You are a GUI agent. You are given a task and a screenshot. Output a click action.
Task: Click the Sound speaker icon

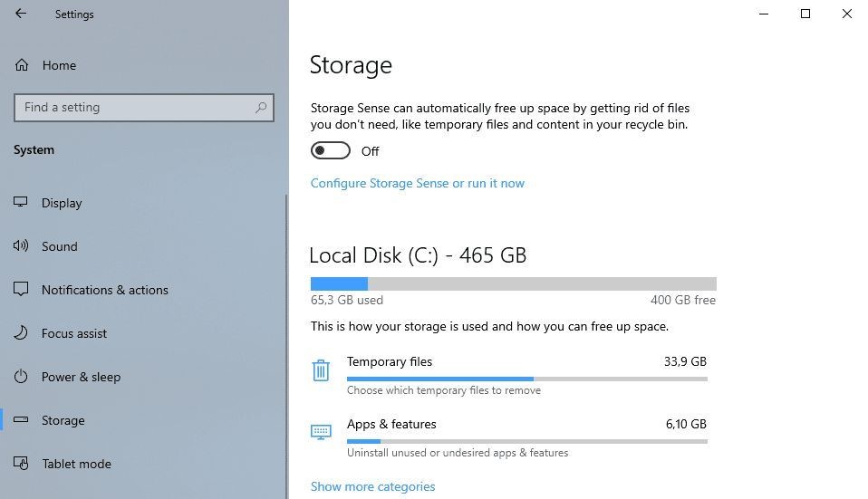(21, 246)
